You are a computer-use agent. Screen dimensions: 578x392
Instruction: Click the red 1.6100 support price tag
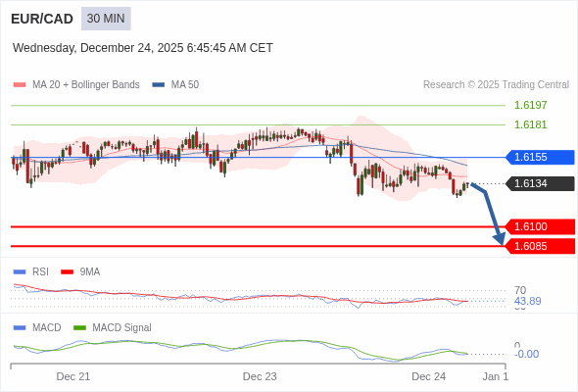pos(540,226)
